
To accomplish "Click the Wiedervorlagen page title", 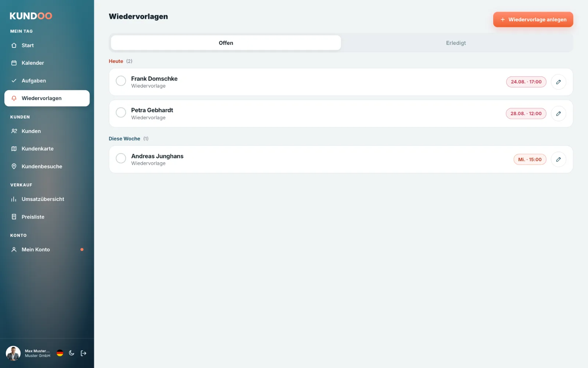I will point(138,17).
